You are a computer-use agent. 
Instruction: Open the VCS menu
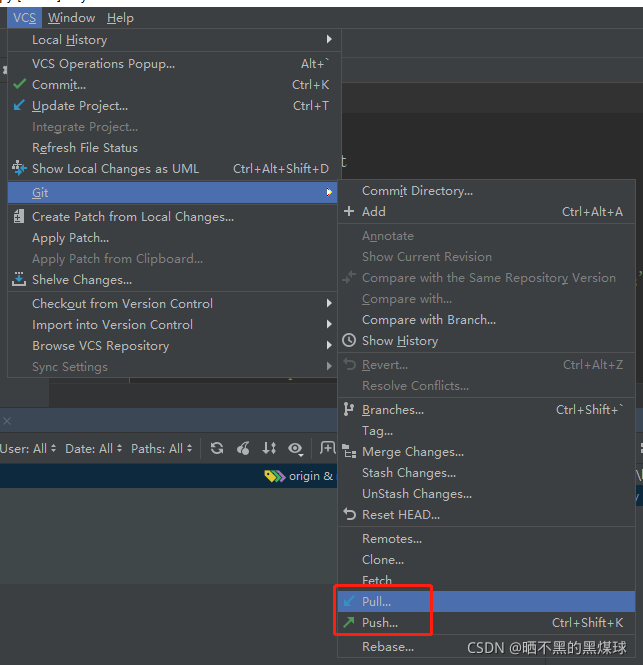coord(24,18)
